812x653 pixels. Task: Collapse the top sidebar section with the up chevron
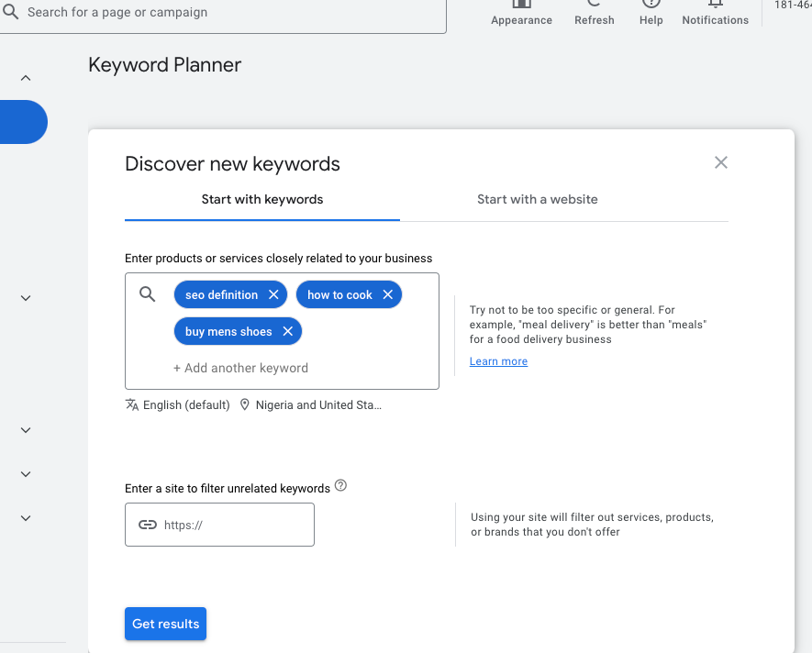25,77
